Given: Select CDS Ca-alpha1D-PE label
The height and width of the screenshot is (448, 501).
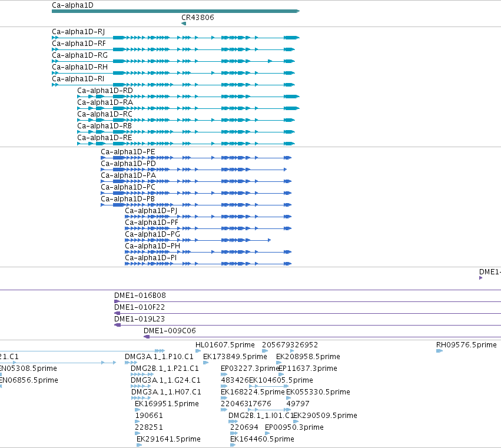Looking at the screenshot, I should tap(128, 152).
